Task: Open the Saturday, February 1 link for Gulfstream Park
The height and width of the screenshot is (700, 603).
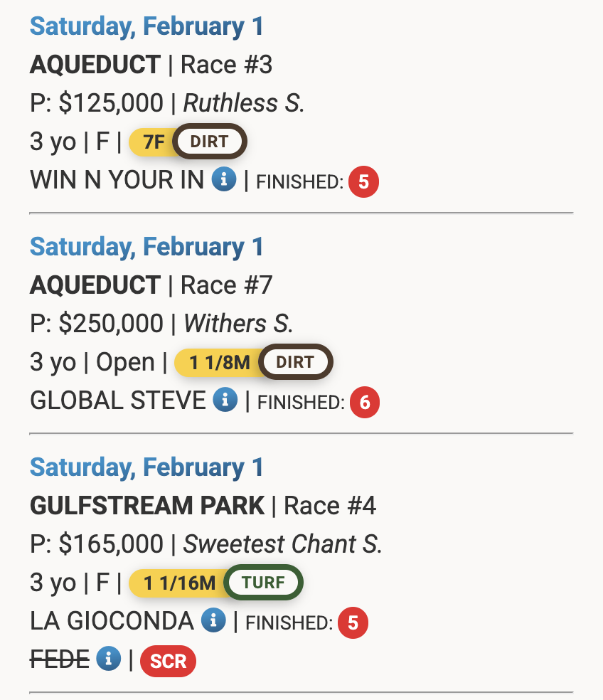Action: pyautogui.click(x=146, y=467)
